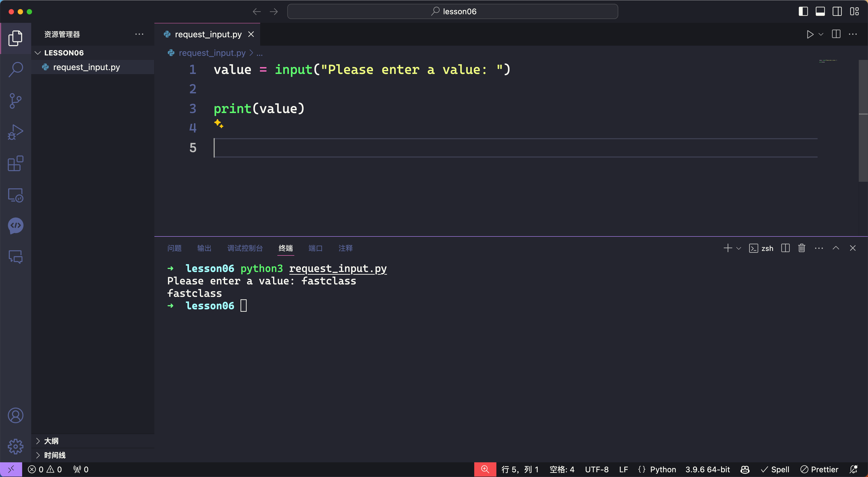The width and height of the screenshot is (868, 477).
Task: Click the editor minimap
Action: (x=828, y=61)
